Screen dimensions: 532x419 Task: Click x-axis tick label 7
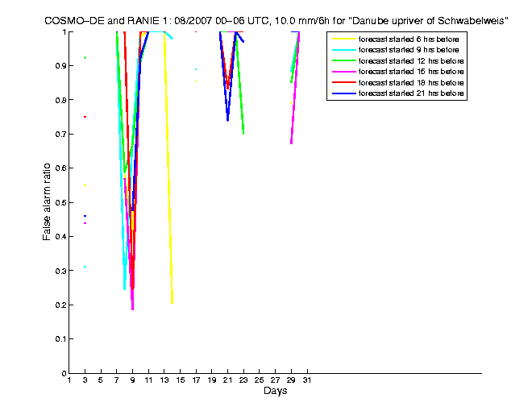click(x=117, y=380)
